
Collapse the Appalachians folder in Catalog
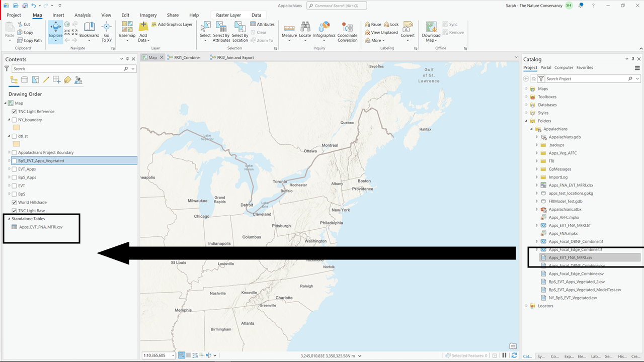[x=530, y=129]
